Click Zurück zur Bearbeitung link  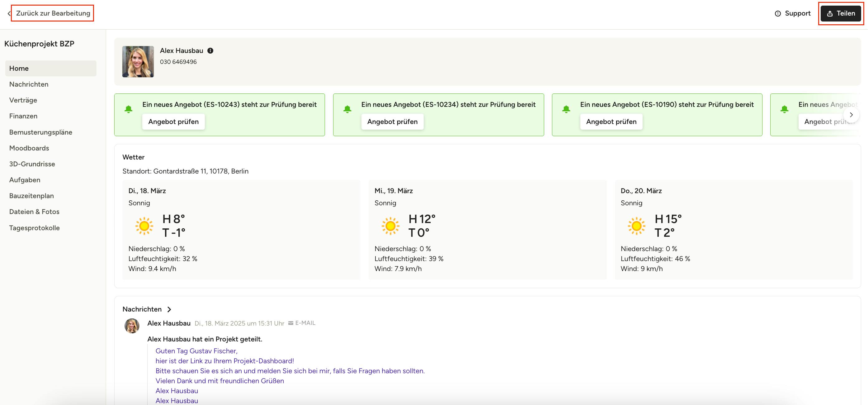point(53,13)
